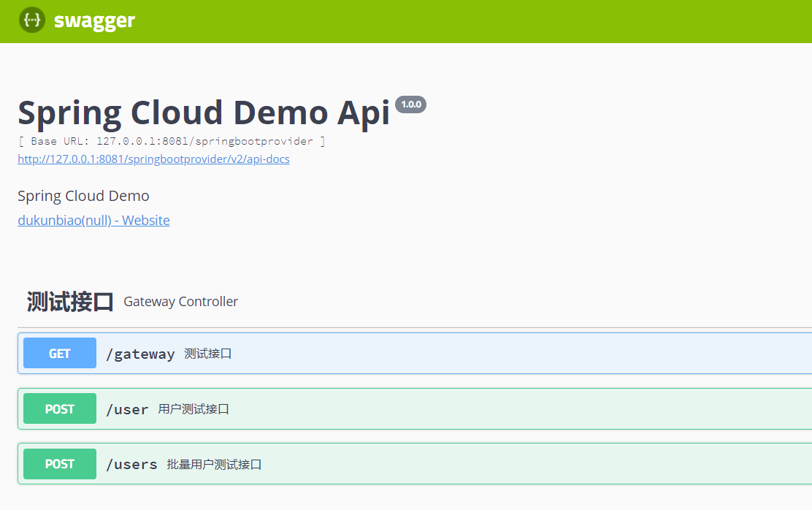This screenshot has height=510, width=812.
Task: Click the POST badge on the /users row
Action: click(60, 464)
